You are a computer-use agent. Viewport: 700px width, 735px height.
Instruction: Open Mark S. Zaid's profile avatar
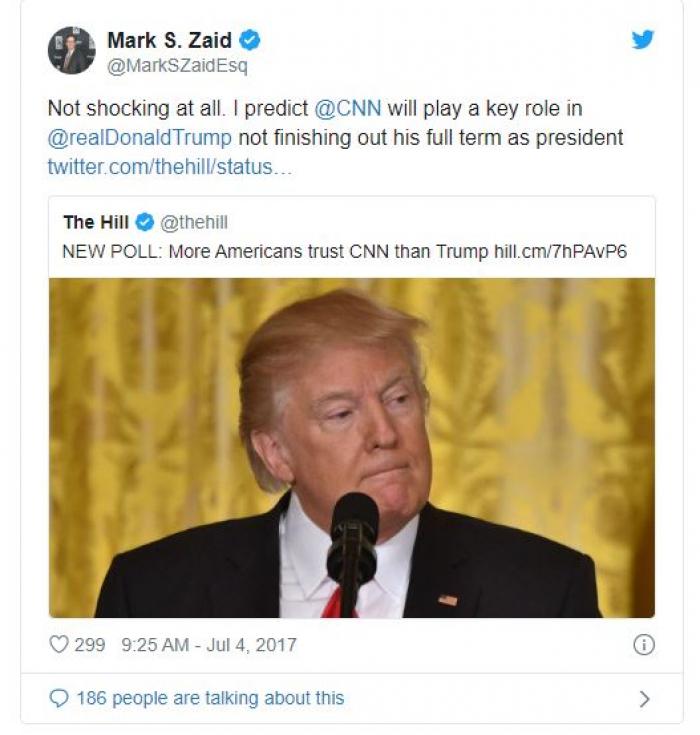[x=72, y=50]
